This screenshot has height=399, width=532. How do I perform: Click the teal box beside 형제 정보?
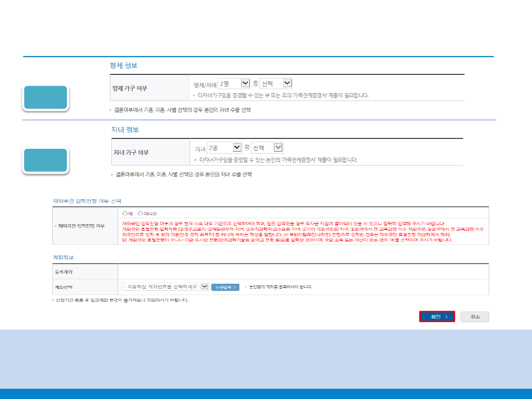[47, 98]
